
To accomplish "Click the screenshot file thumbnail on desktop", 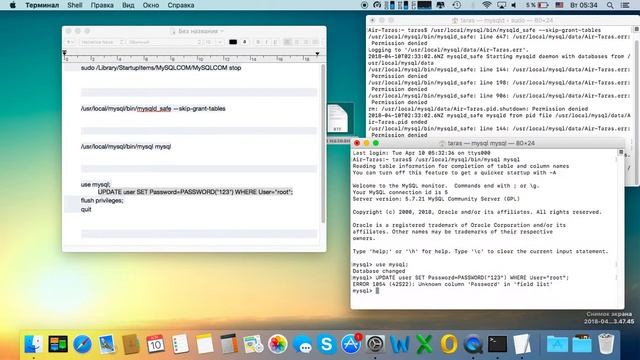I will pyautogui.click(x=610, y=318).
